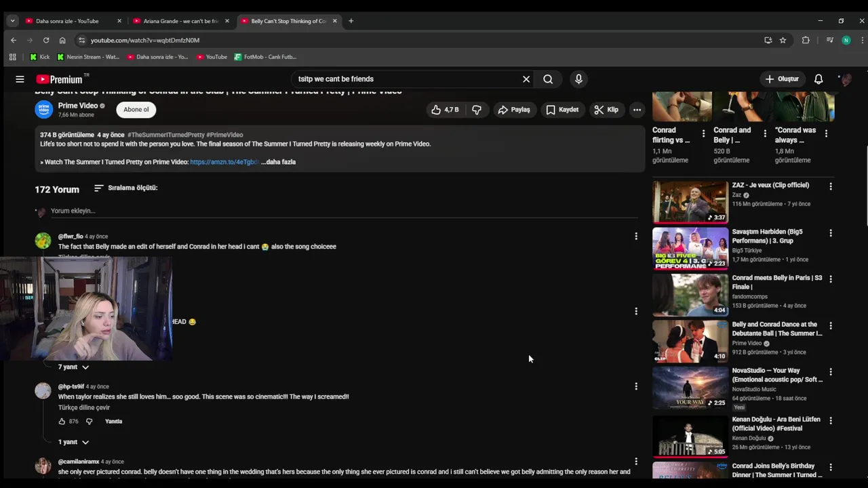Image resolution: width=868 pixels, height=488 pixels.
Task: Close the Ariana Grande tab
Action: coord(227,21)
